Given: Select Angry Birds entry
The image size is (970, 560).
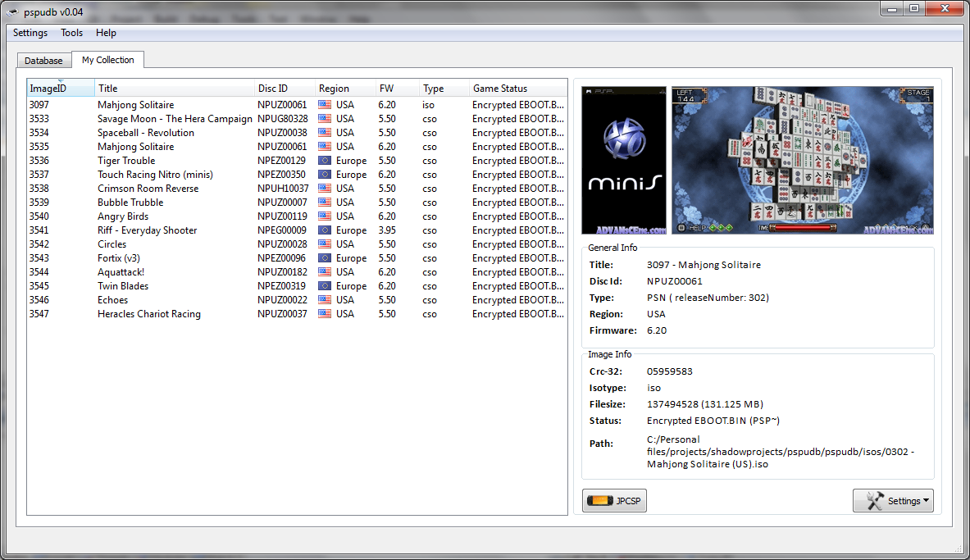Looking at the screenshot, I should tap(297, 216).
